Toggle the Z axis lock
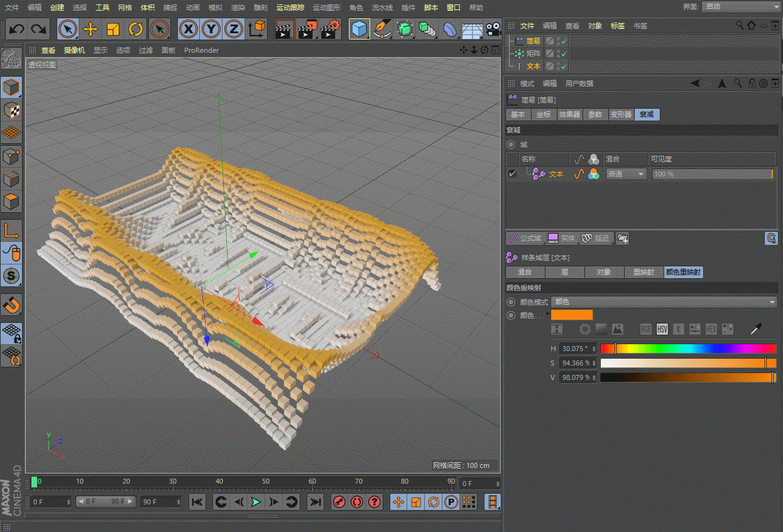The width and height of the screenshot is (783, 532). [x=234, y=29]
